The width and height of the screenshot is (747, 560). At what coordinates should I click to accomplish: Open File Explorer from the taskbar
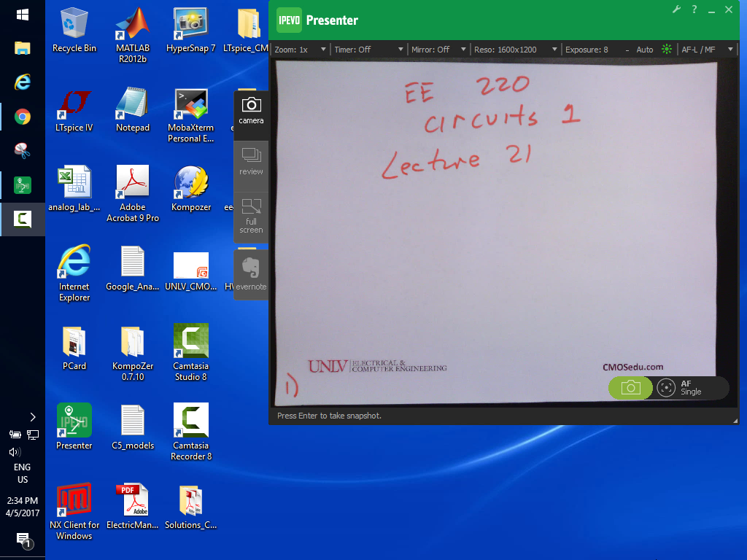pos(23,48)
